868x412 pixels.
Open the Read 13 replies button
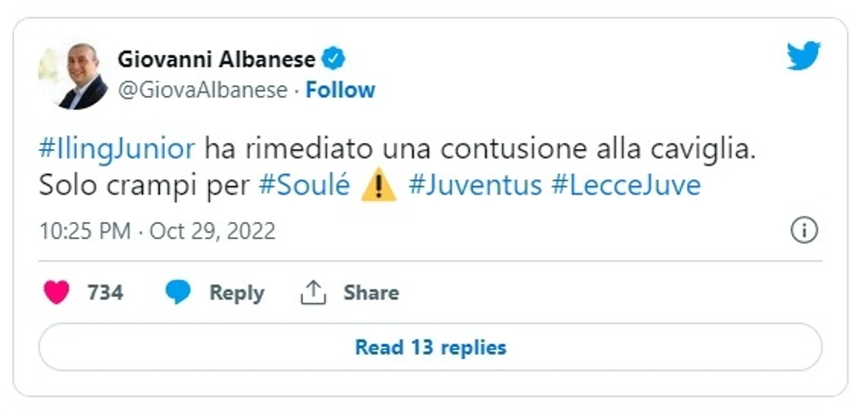pyautogui.click(x=430, y=347)
